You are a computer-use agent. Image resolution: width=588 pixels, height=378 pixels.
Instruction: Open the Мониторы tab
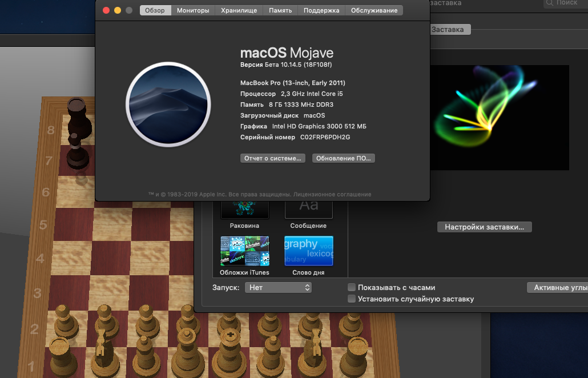coord(193,10)
